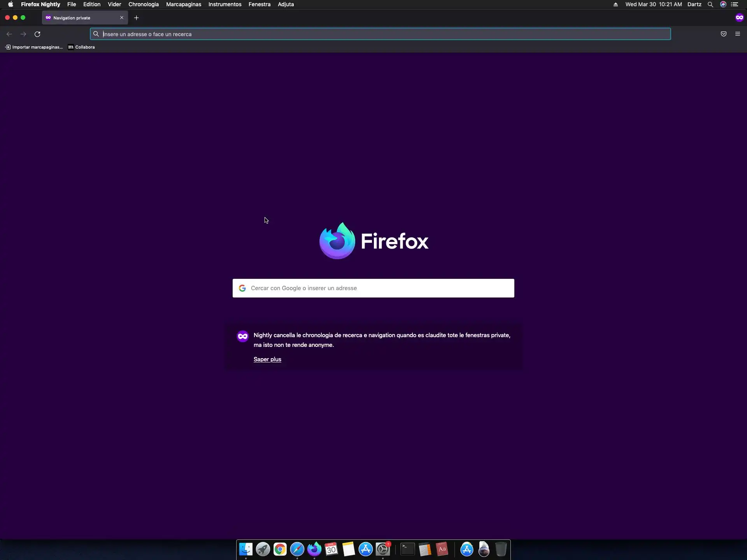
Task: Close the Navigation private tab
Action: 122,18
